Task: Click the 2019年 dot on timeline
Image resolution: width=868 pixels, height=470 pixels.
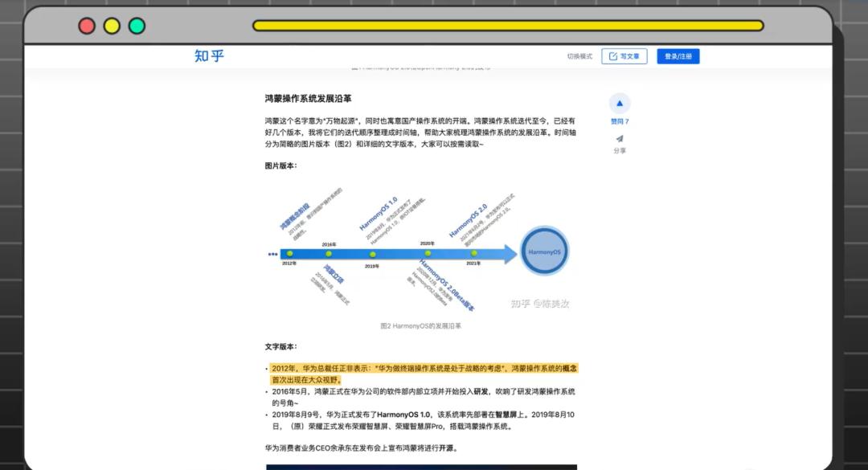Action: [x=373, y=255]
